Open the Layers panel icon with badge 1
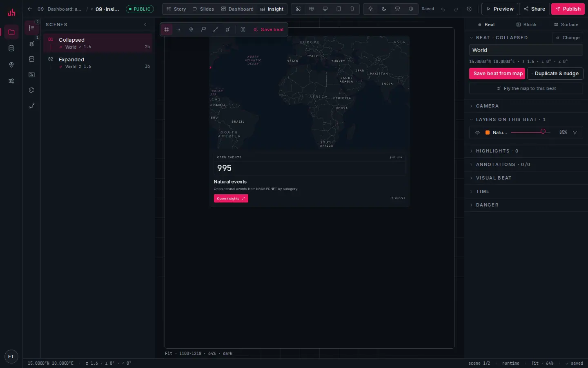588x368 pixels. (32, 43)
